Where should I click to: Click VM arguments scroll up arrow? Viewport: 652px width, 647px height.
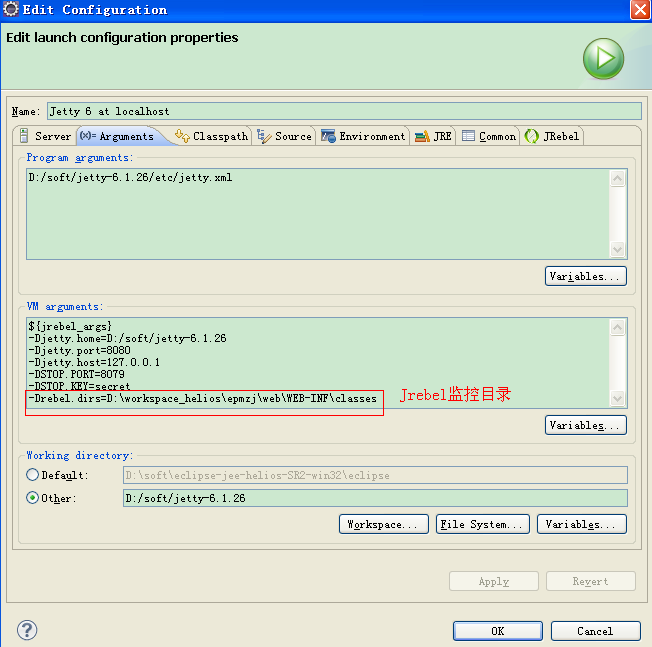pyautogui.click(x=617, y=328)
